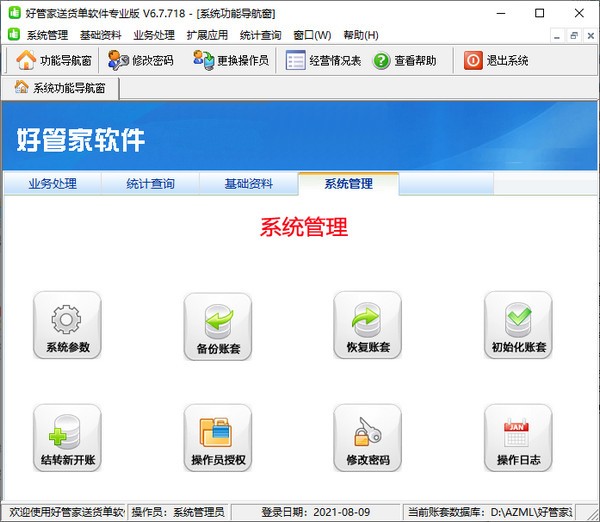This screenshot has width=600, height=522.
Task: Maximize the main application window
Action: coord(540,13)
